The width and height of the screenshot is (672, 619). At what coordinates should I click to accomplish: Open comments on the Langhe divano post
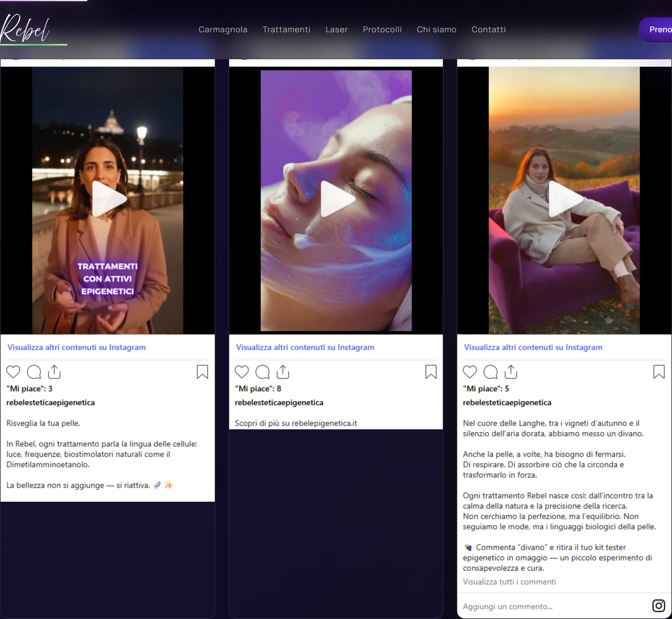(x=491, y=372)
